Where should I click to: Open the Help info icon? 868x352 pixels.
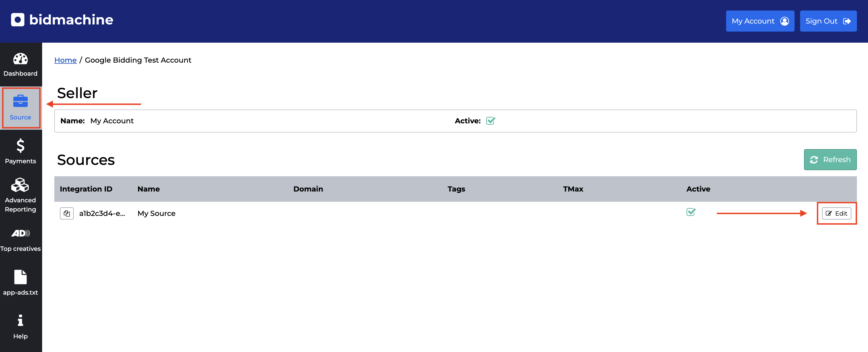(20, 320)
